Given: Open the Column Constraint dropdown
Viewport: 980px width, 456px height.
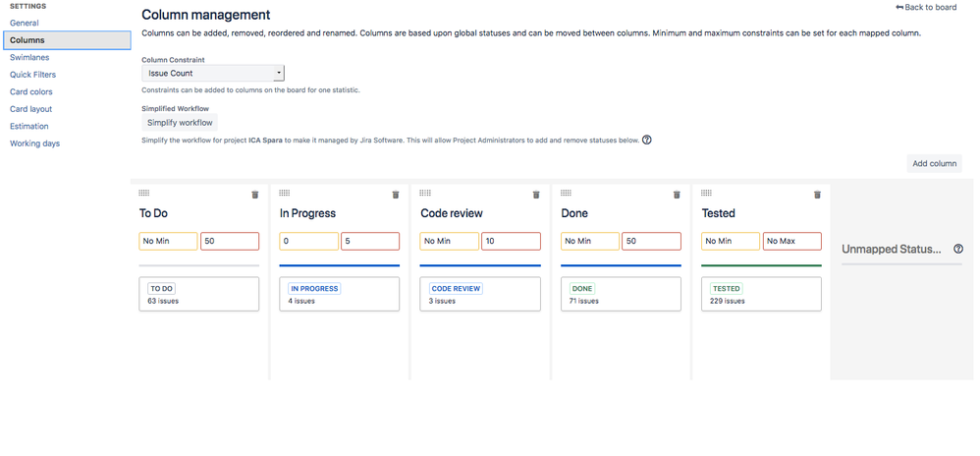Looking at the screenshot, I should [x=213, y=73].
